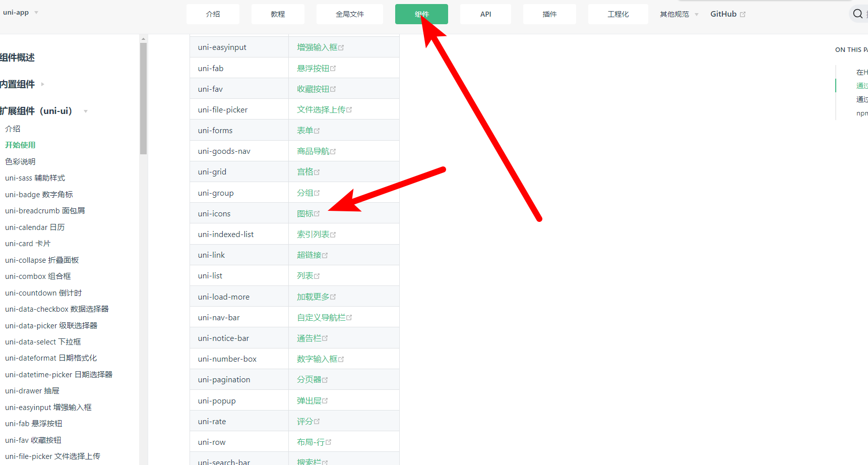Screen dimensions: 868x465
Task: Expand the uni-app dropdown arrow
Action: point(36,13)
